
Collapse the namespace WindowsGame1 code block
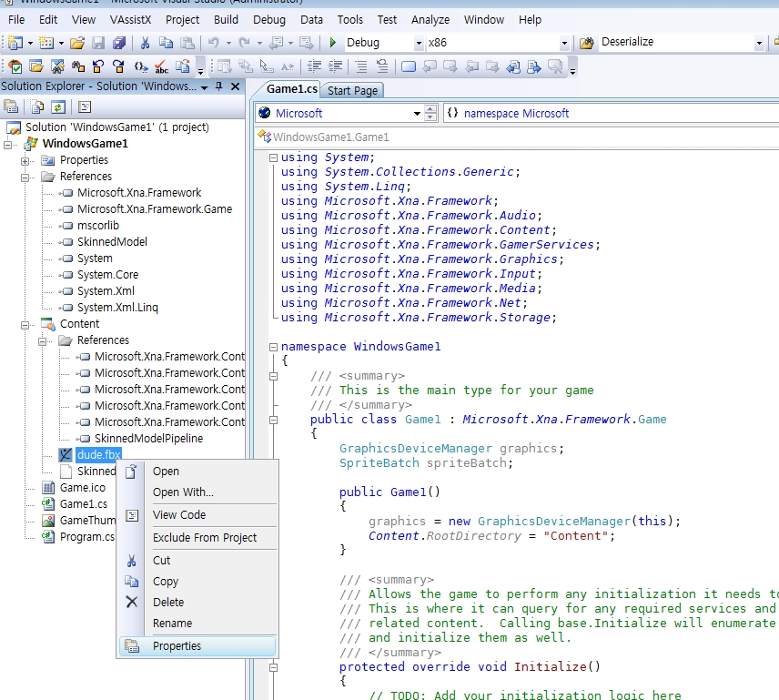pyautogui.click(x=273, y=347)
